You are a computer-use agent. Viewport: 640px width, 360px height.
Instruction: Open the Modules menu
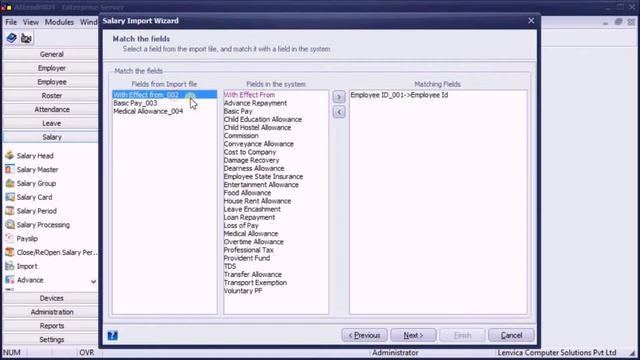point(59,22)
